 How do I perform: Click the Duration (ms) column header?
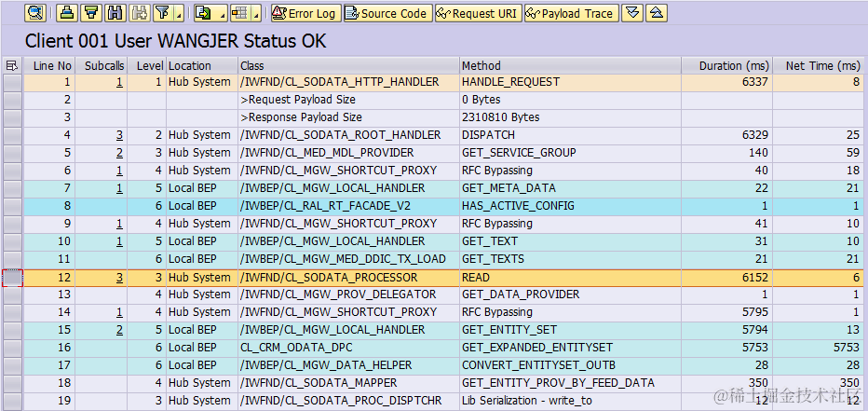tap(726, 65)
